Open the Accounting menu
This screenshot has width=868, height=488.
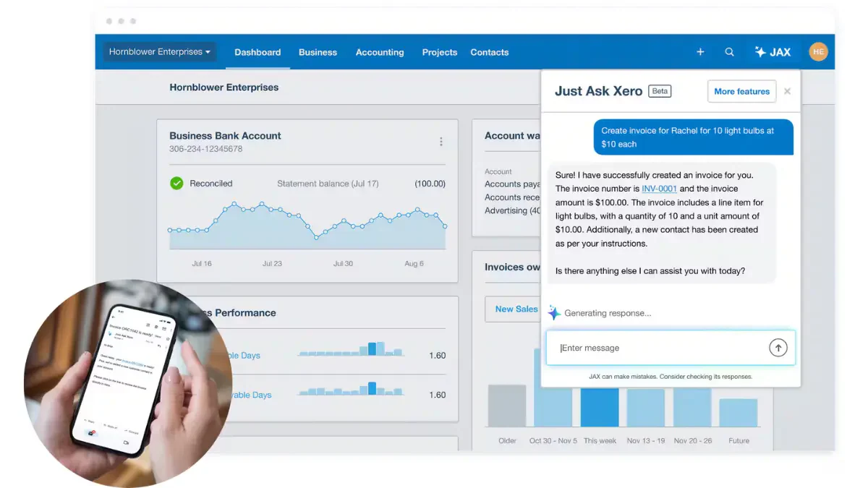(x=380, y=52)
